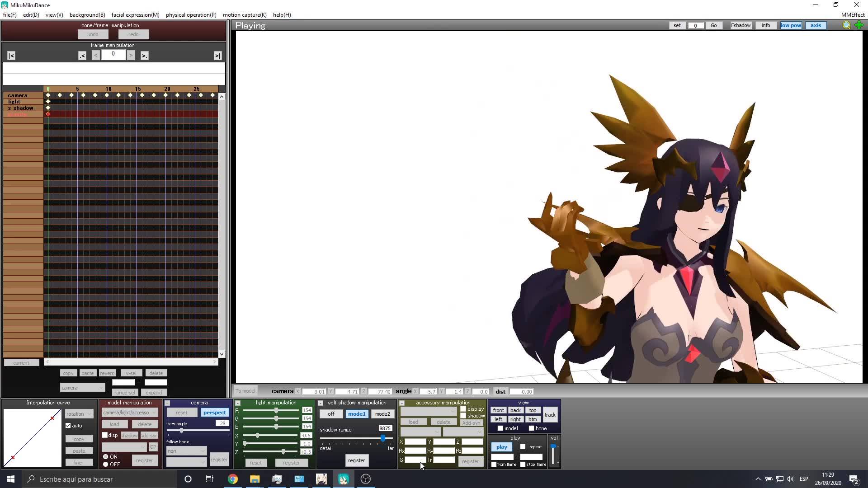Go to previous keyframe (.<) button
This screenshot has width=868, height=488.
[x=82, y=56]
